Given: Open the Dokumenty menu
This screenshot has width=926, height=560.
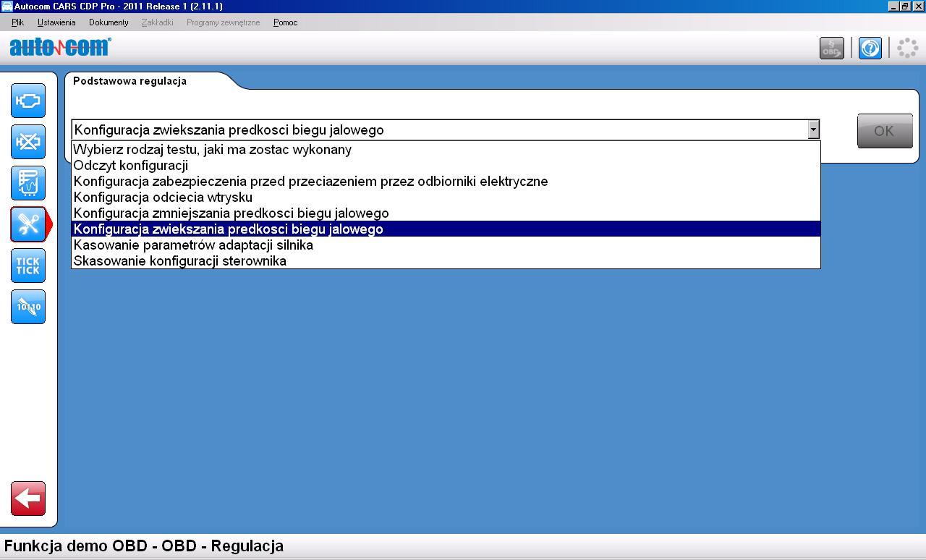Looking at the screenshot, I should coord(109,22).
